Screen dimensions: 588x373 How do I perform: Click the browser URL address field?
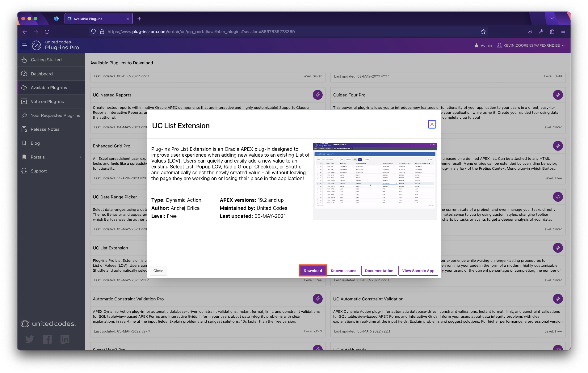[288, 32]
